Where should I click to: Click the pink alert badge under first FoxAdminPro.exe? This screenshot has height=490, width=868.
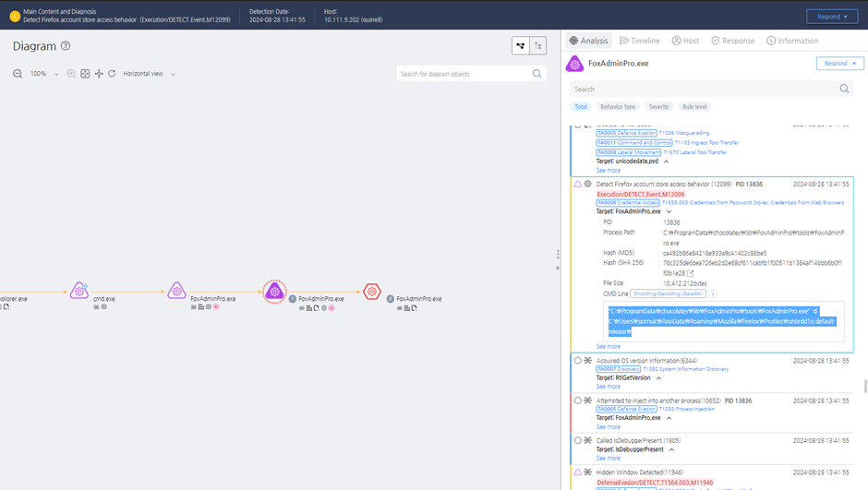(216, 307)
